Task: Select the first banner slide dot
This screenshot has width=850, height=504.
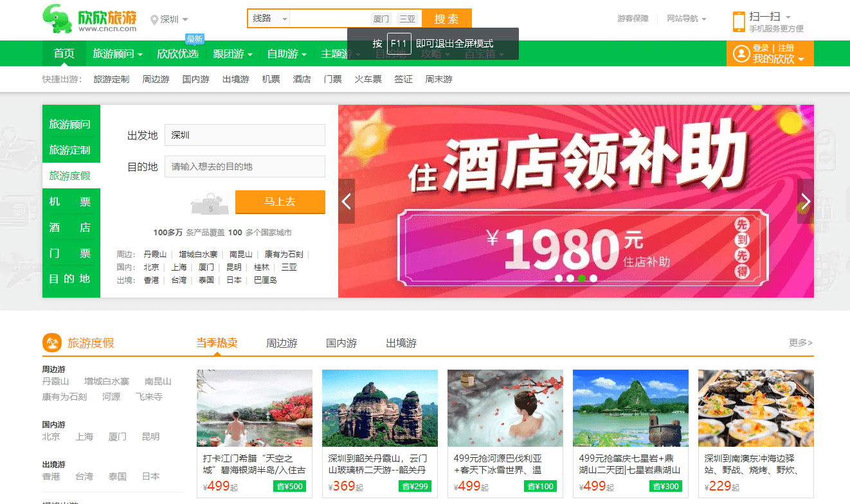Action: click(559, 278)
